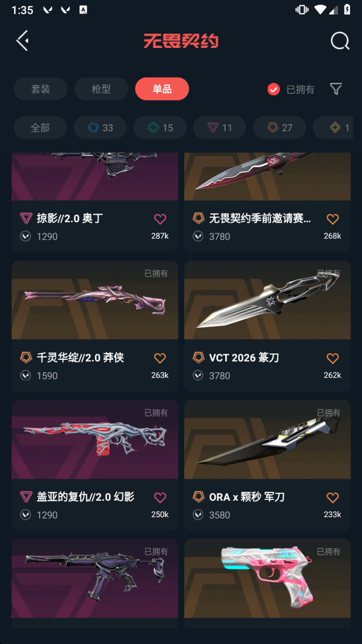Switch to the 枪型 tab
Viewport: 362px width, 644px height.
click(x=101, y=89)
